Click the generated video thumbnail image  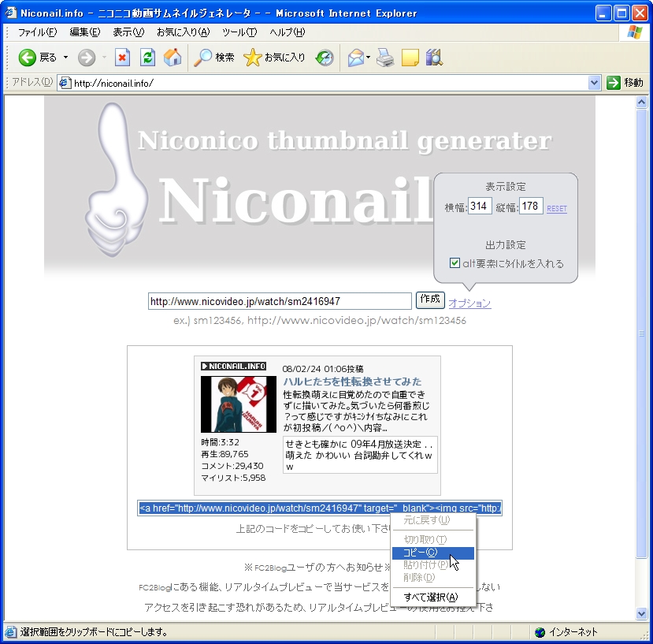[x=239, y=404]
